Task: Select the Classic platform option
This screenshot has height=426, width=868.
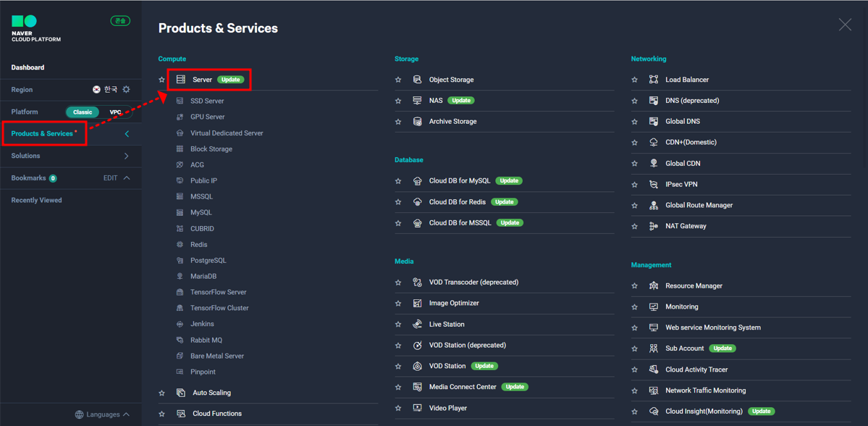Action: (x=83, y=112)
